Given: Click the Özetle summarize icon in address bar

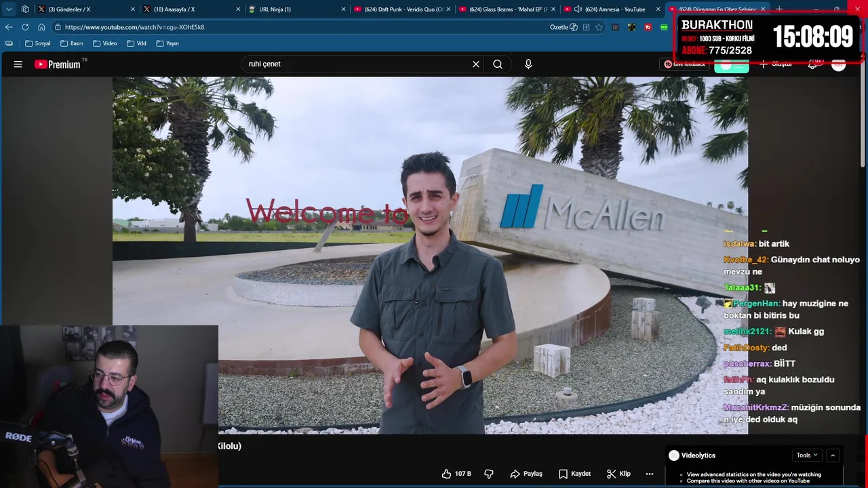Looking at the screenshot, I should pyautogui.click(x=564, y=27).
